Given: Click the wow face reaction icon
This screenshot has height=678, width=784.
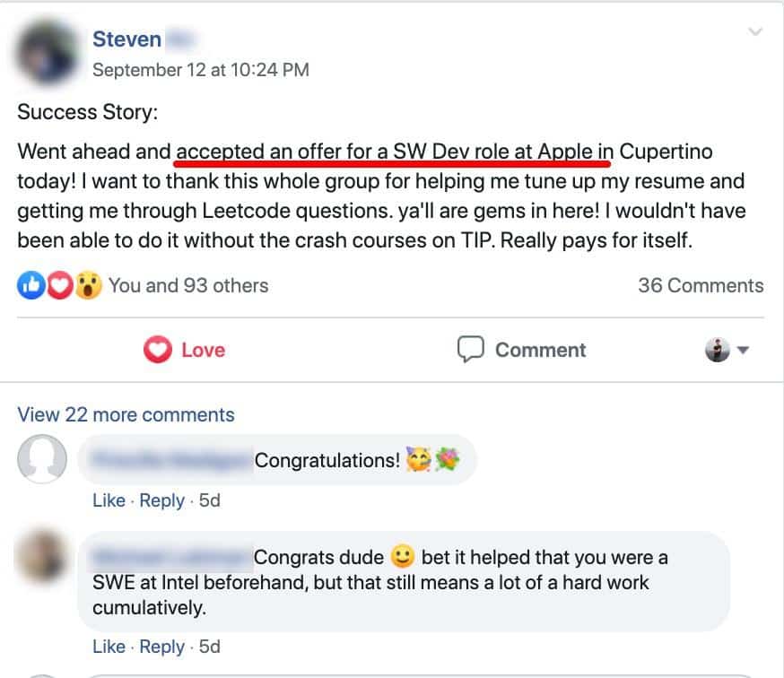Looking at the screenshot, I should (x=89, y=285).
